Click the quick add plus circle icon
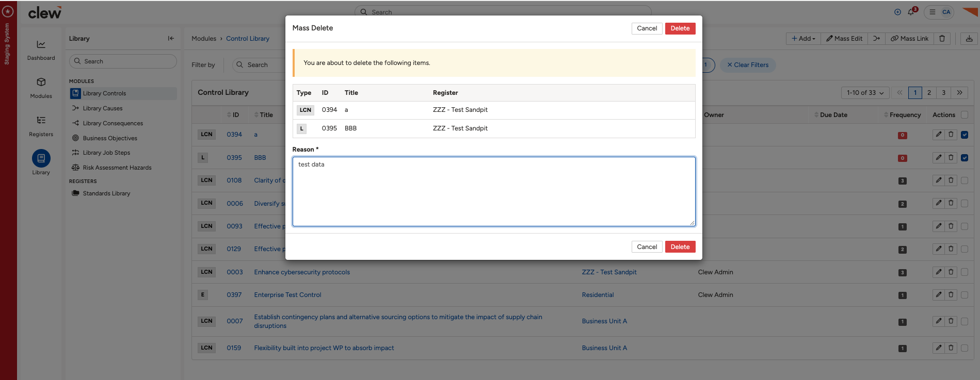 click(x=897, y=12)
